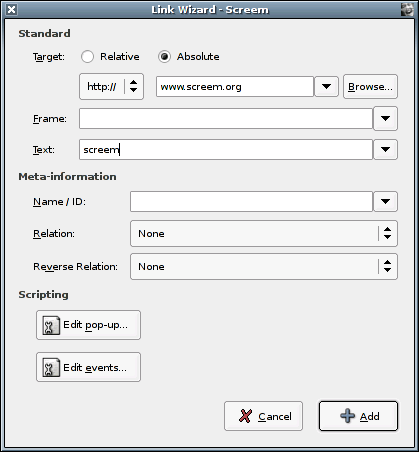Expand the Name / ID dropdown arrow
This screenshot has height=452, width=419.
(385, 201)
